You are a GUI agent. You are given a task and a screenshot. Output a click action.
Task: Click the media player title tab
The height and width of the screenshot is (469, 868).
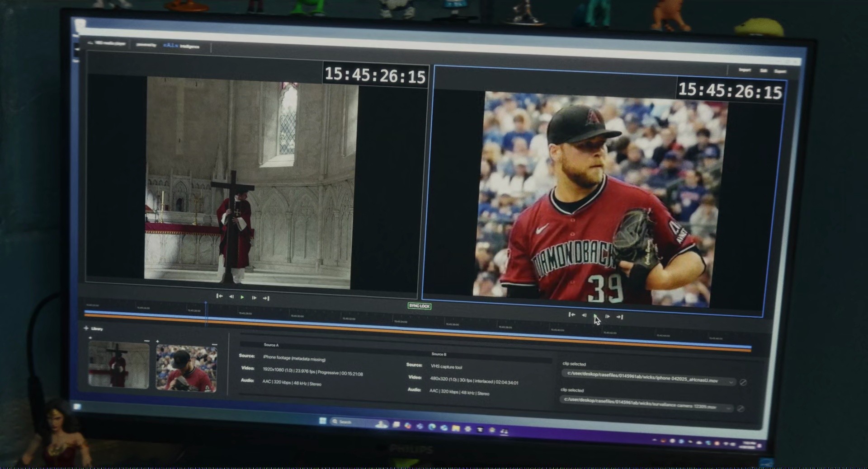(x=107, y=43)
